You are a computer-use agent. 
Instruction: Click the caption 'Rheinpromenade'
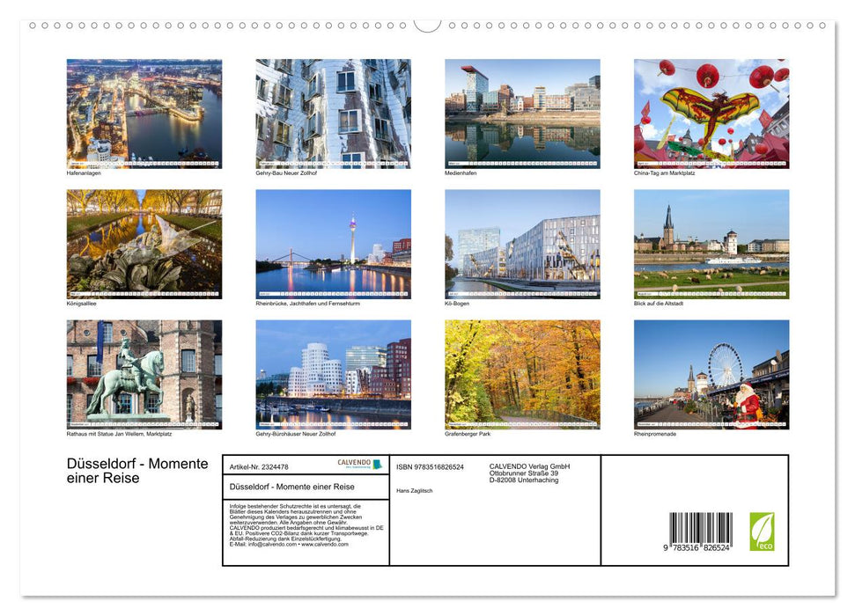[655, 434]
